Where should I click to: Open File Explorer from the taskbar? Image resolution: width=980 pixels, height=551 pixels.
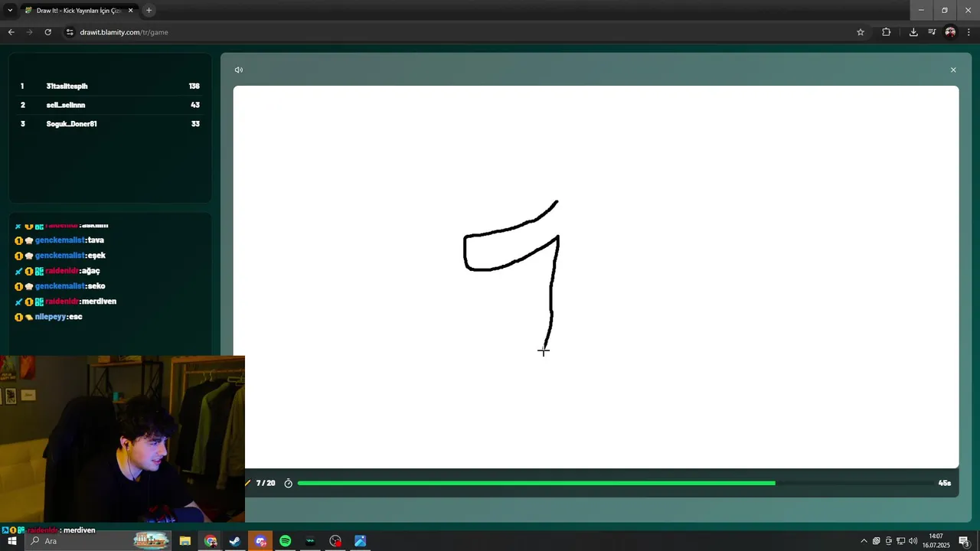(x=185, y=541)
